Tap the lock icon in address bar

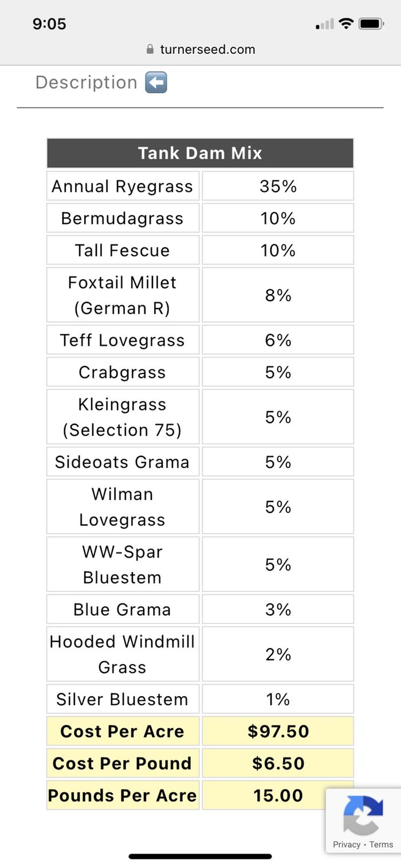pos(150,49)
